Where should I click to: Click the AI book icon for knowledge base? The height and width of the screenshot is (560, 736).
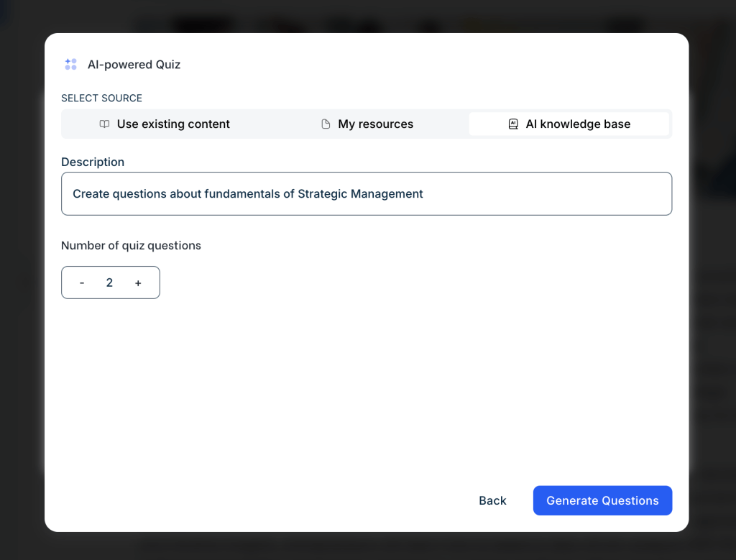coord(513,124)
